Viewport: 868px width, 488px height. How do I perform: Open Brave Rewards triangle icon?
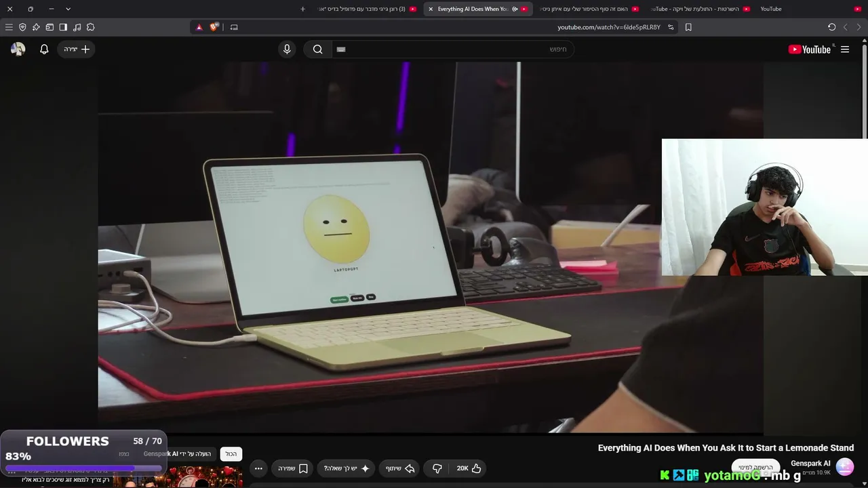coord(199,27)
